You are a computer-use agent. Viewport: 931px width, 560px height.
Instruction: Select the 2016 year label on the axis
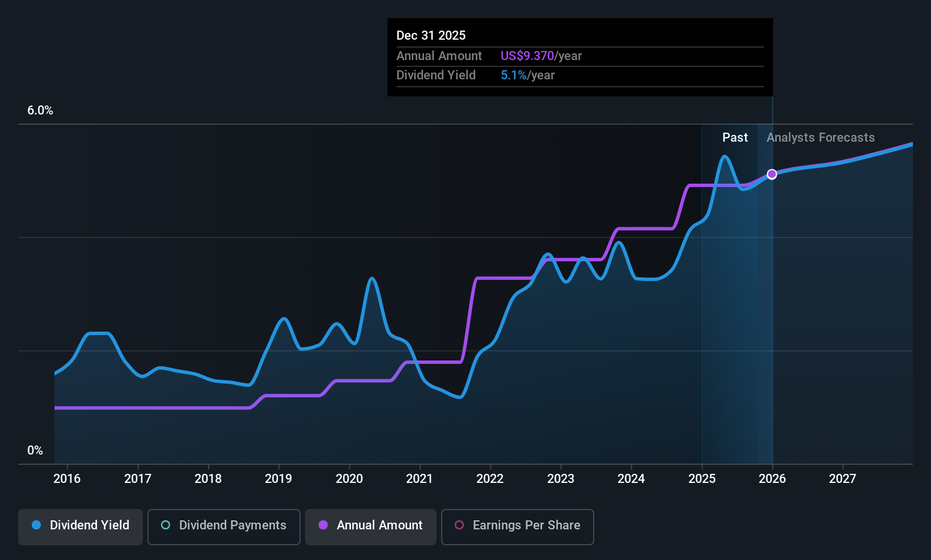(x=67, y=478)
